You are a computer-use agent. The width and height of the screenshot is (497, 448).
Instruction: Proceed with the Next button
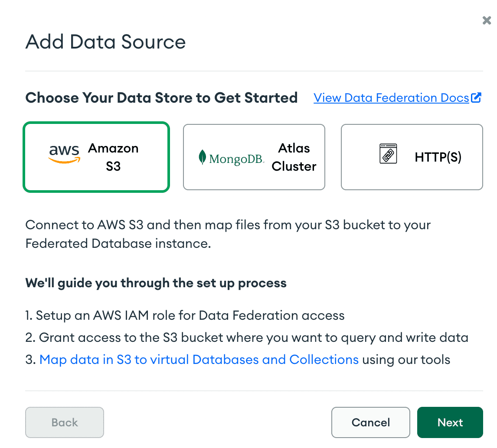(x=450, y=422)
